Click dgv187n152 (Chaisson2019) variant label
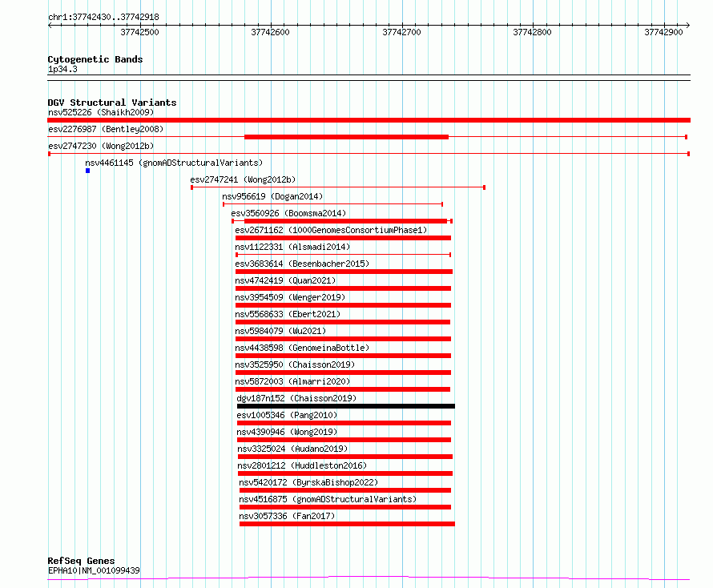 point(296,398)
